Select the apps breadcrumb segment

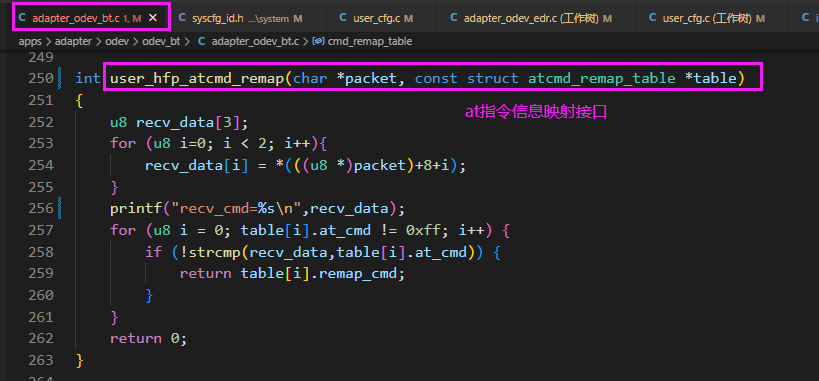[30, 41]
